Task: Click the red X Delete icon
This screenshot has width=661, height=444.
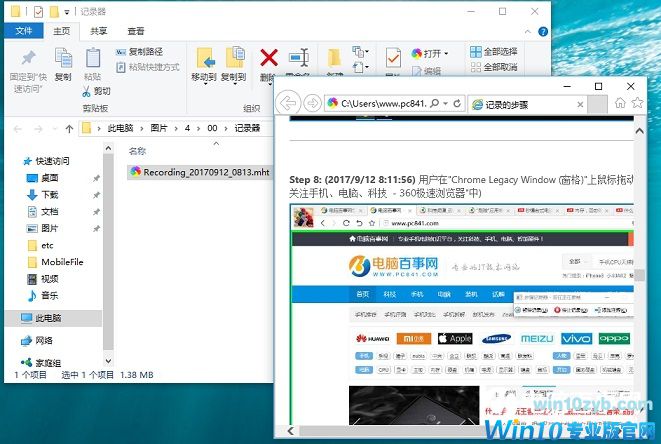Action: (269, 58)
